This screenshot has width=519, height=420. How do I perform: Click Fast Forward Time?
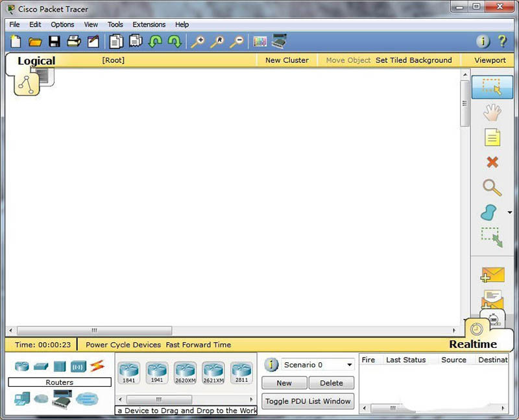(x=199, y=345)
